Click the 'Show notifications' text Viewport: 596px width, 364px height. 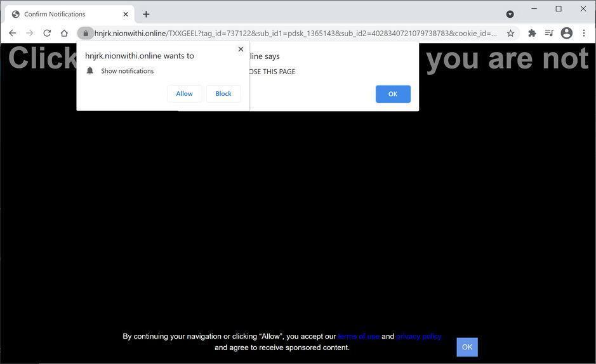[128, 71]
